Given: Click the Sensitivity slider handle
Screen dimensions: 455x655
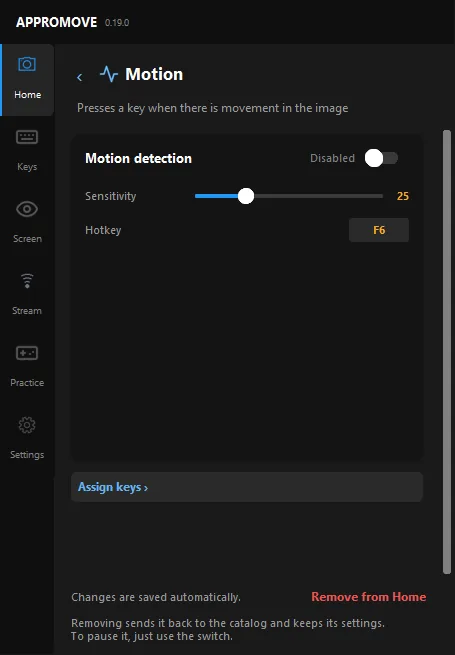Looking at the screenshot, I should (x=246, y=196).
